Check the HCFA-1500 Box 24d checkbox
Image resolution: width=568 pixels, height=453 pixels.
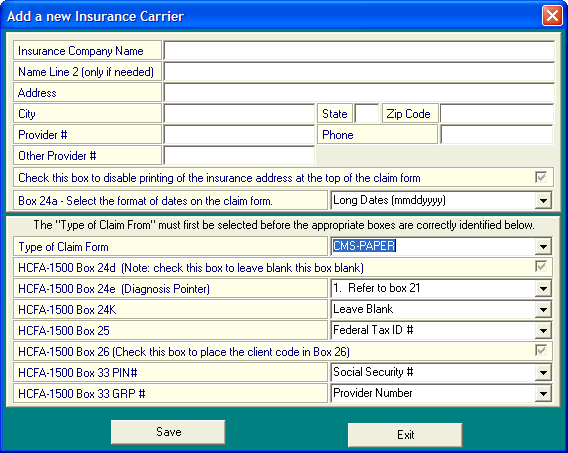[x=541, y=267]
